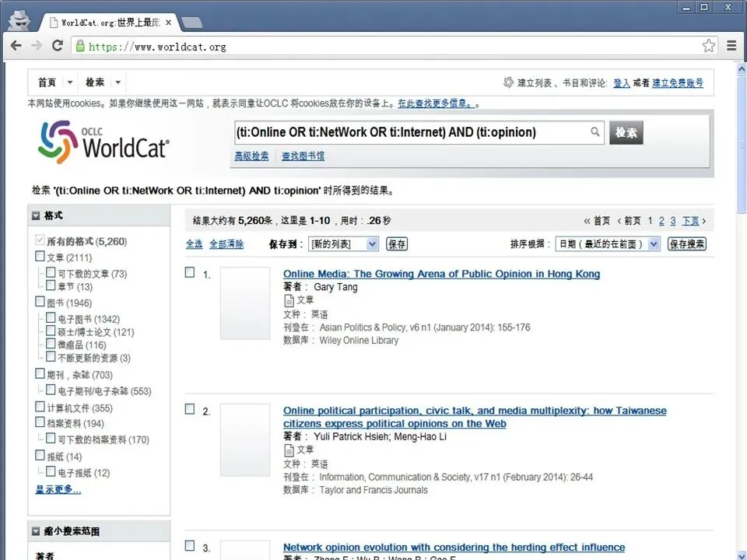Open Online Media Hong Kong article title
The height and width of the screenshot is (560, 747).
click(442, 274)
